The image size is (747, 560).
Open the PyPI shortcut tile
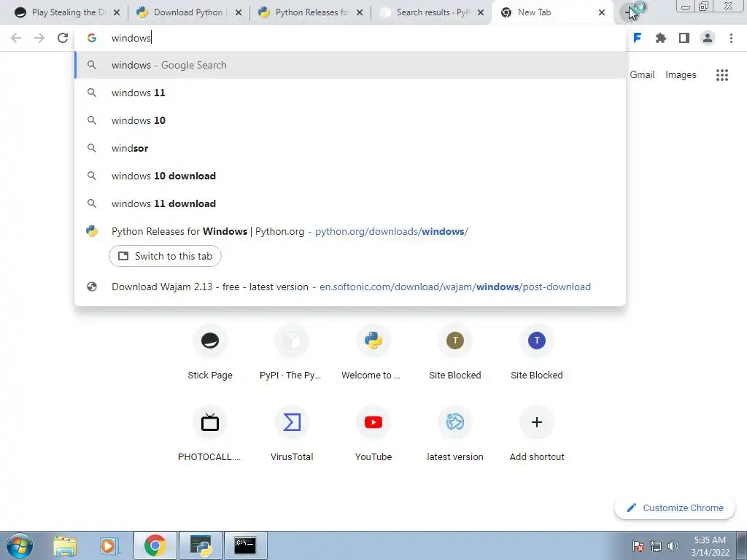[x=292, y=353]
